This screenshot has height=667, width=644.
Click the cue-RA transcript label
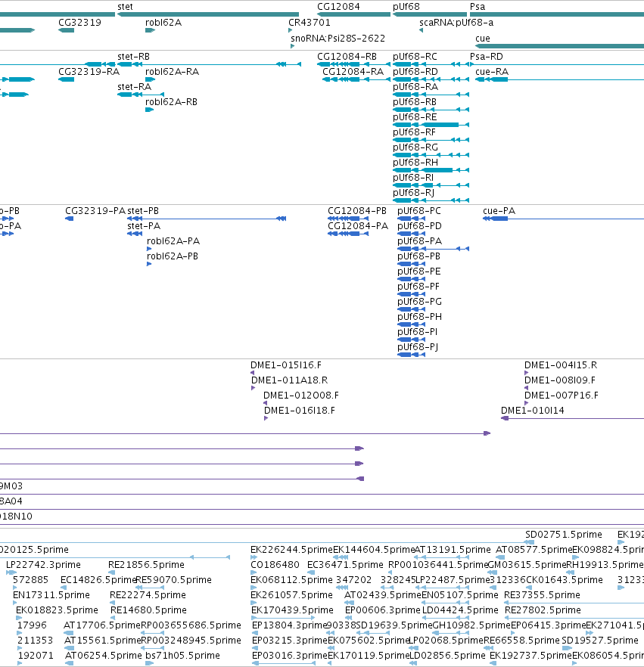(492, 71)
